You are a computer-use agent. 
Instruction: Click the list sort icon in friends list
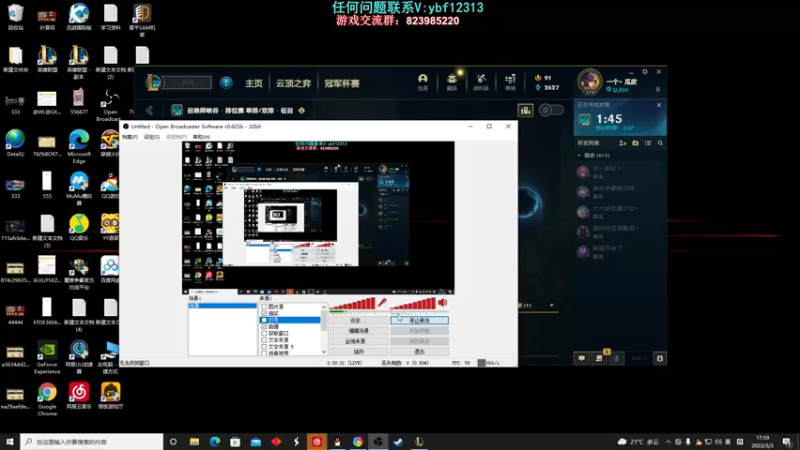648,143
